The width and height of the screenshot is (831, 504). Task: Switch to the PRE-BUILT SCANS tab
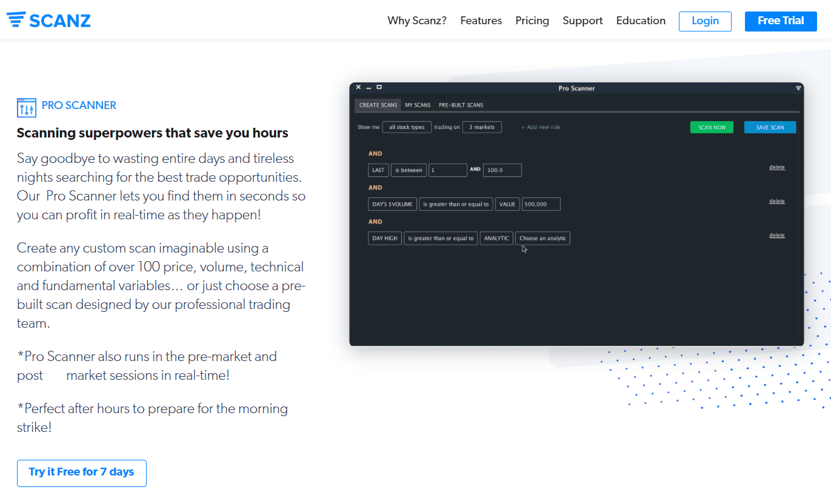click(x=461, y=105)
